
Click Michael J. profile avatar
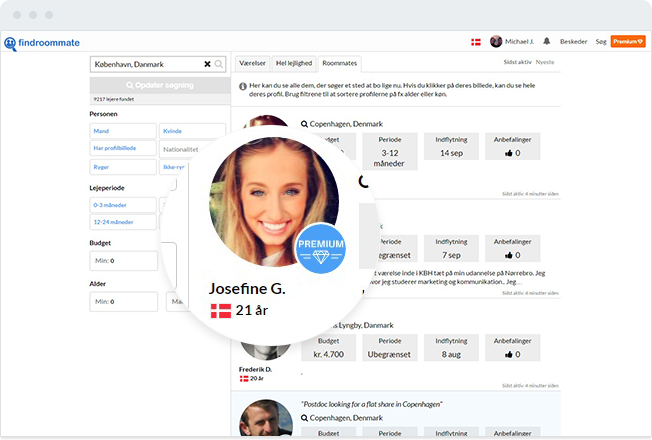(496, 42)
